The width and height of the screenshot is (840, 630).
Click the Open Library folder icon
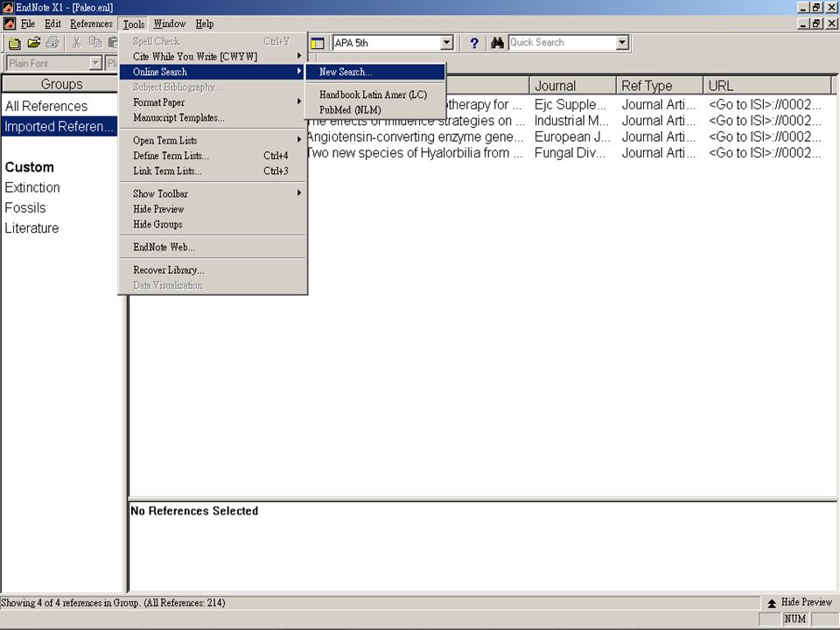click(x=34, y=42)
